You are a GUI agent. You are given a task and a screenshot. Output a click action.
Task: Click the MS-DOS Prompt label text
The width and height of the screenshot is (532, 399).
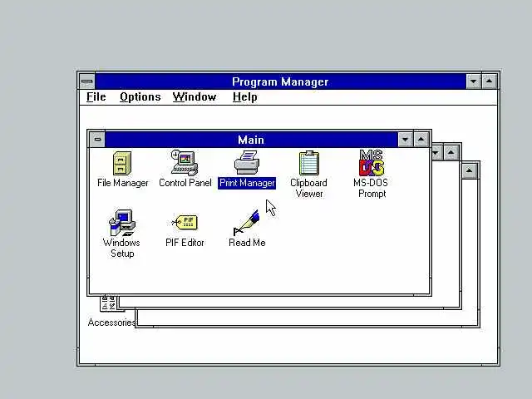372,189
